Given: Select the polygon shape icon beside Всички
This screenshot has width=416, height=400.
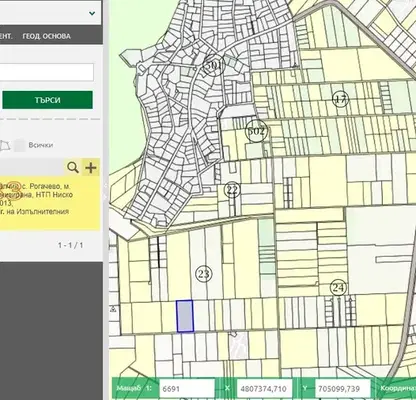Looking at the screenshot, I should (x=5, y=145).
